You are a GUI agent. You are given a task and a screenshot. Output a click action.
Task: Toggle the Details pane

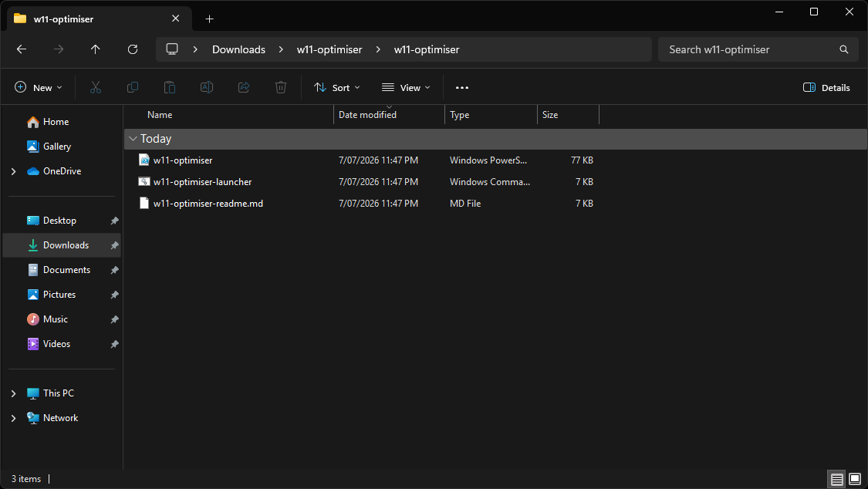point(826,87)
